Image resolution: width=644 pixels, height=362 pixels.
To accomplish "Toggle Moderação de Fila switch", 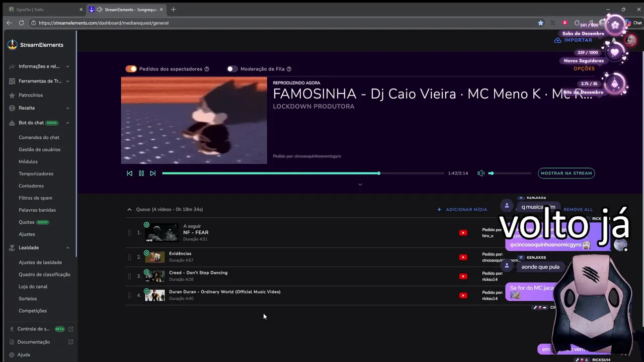I will tap(232, 69).
